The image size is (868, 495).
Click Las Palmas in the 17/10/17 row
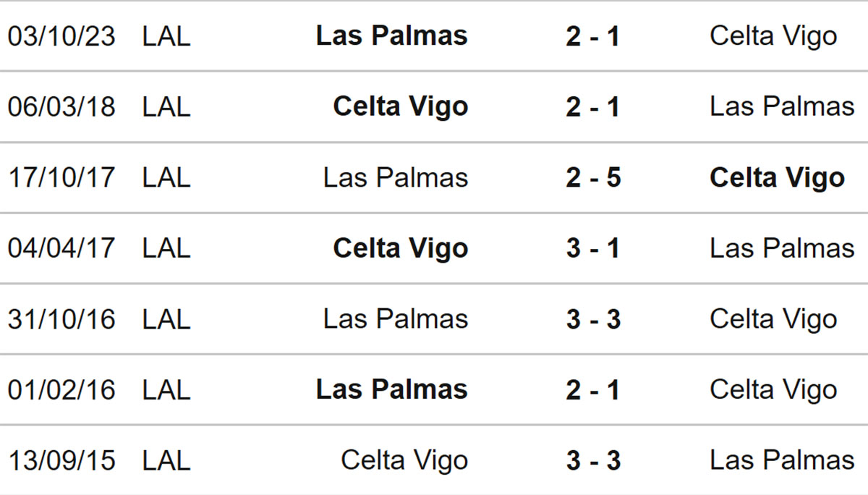click(396, 177)
